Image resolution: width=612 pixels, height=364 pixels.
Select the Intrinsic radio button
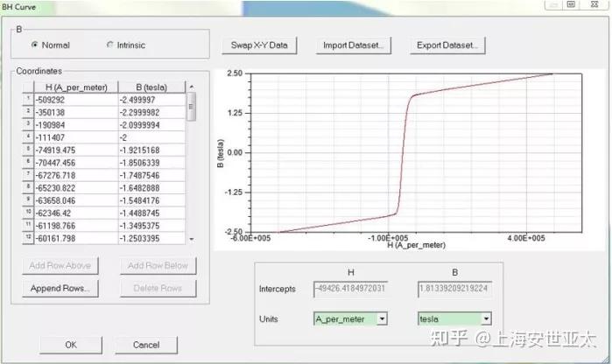pyautogui.click(x=110, y=45)
